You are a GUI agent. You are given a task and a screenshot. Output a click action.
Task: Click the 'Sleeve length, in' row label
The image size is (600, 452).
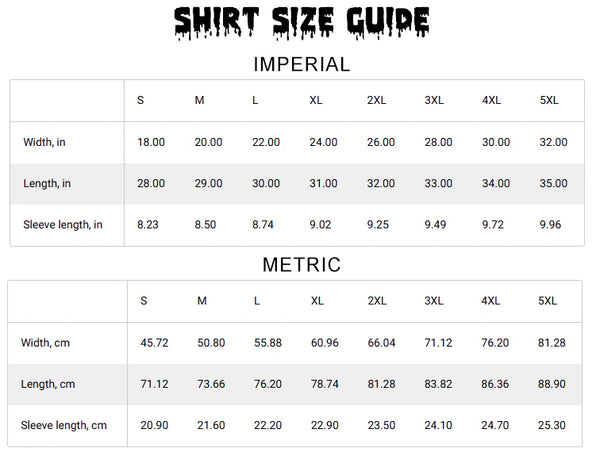tap(63, 225)
